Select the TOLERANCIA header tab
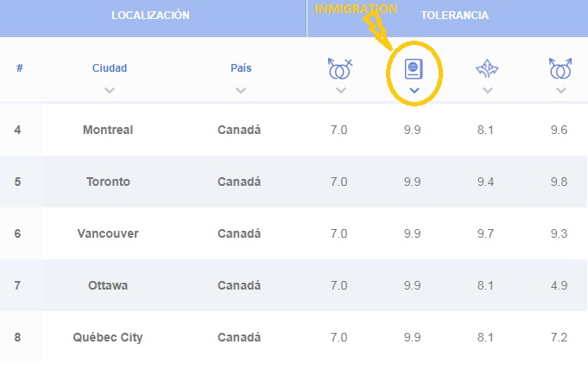 tap(454, 16)
